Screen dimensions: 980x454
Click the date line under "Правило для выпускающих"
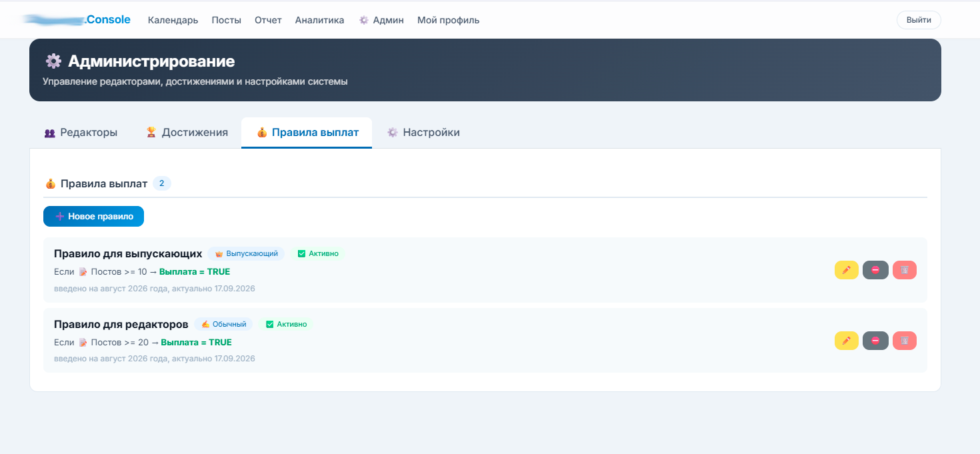click(x=154, y=289)
